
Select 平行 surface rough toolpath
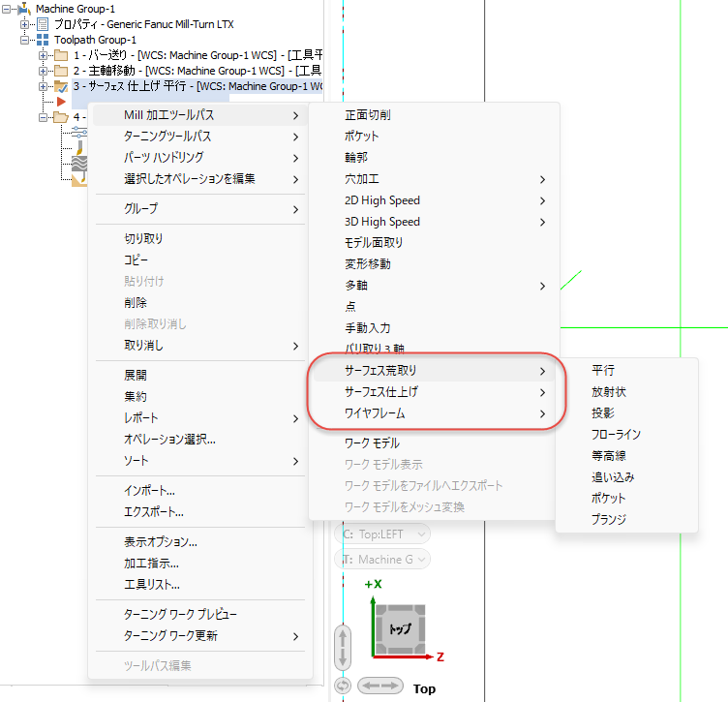coord(626,371)
